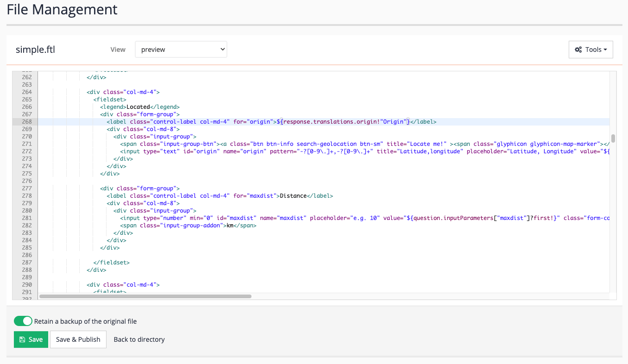The width and height of the screenshot is (628, 364).
Task: Open the View selector showing preview
Action: tap(181, 49)
